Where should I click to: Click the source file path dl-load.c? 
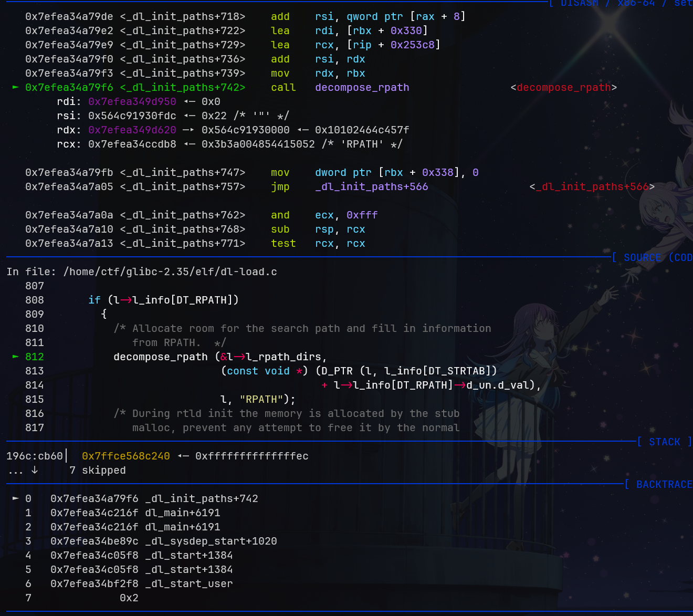click(x=170, y=272)
